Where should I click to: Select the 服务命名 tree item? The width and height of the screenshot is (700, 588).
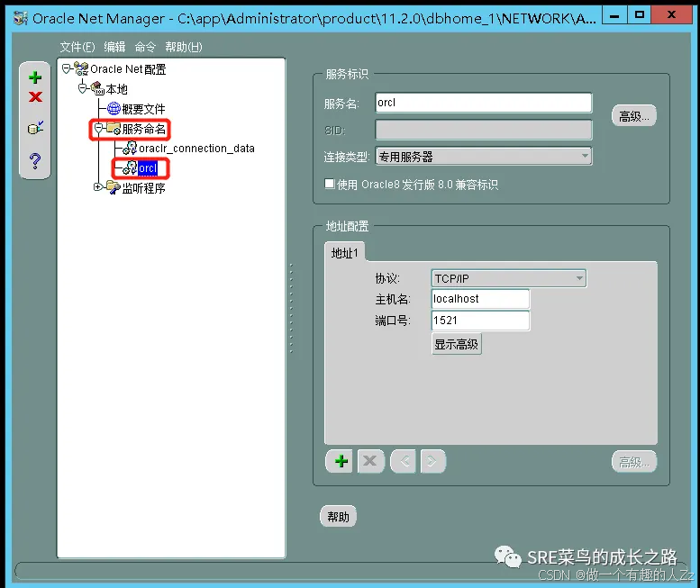144,129
